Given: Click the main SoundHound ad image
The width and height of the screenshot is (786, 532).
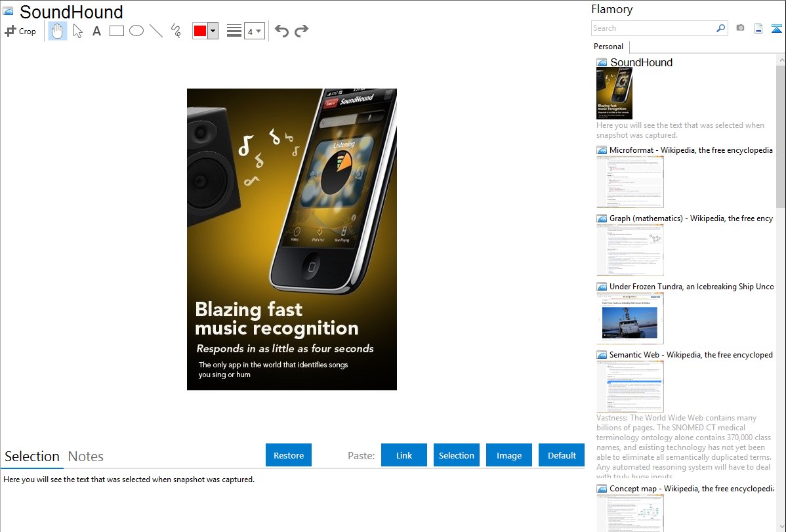Looking at the screenshot, I should (292, 239).
